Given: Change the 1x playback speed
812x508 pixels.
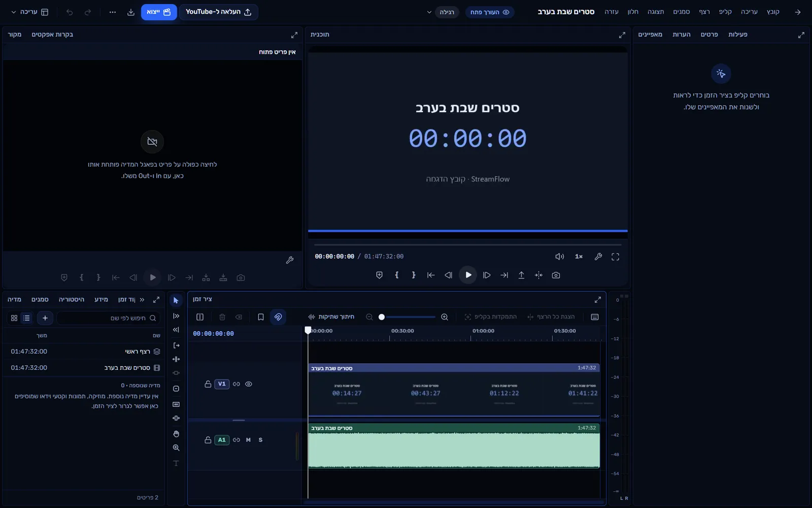Looking at the screenshot, I should tap(579, 257).
